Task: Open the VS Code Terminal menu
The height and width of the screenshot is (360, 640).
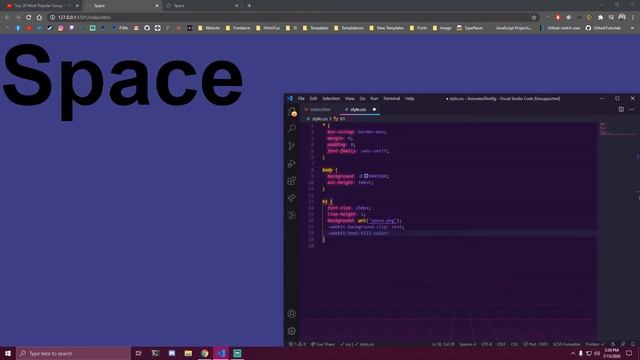Action: [x=391, y=99]
